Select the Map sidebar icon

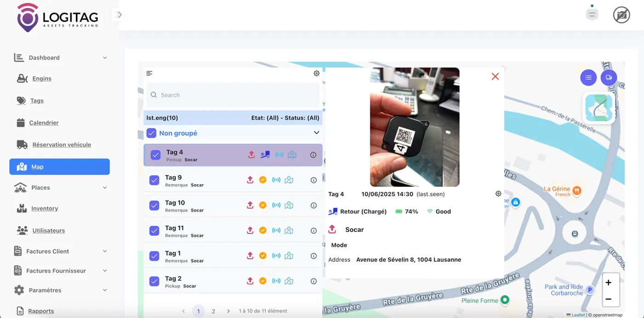tap(21, 166)
